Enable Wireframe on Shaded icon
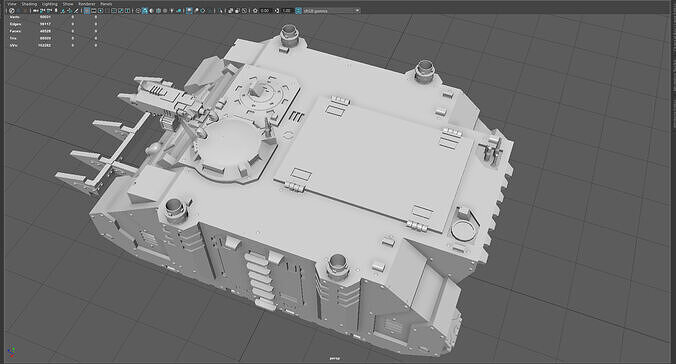This screenshot has width=676, height=364. [x=158, y=11]
